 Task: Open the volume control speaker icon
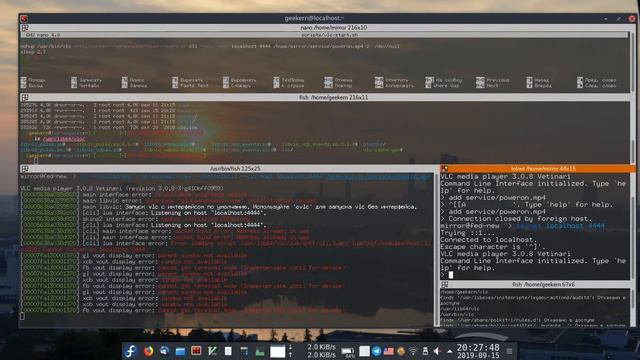tap(437, 351)
